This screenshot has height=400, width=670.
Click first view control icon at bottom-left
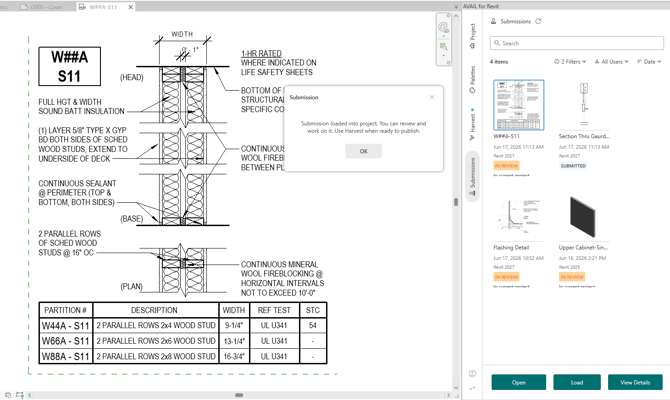tap(8, 395)
